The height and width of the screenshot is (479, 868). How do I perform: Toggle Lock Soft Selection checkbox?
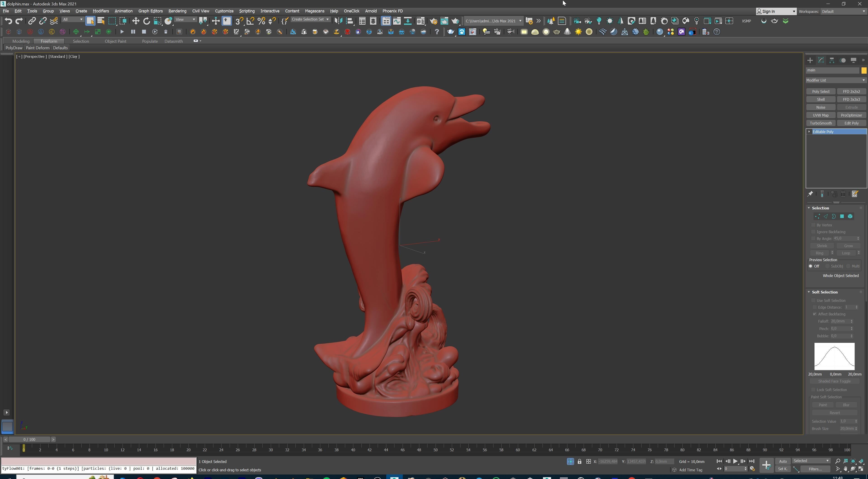click(x=814, y=390)
